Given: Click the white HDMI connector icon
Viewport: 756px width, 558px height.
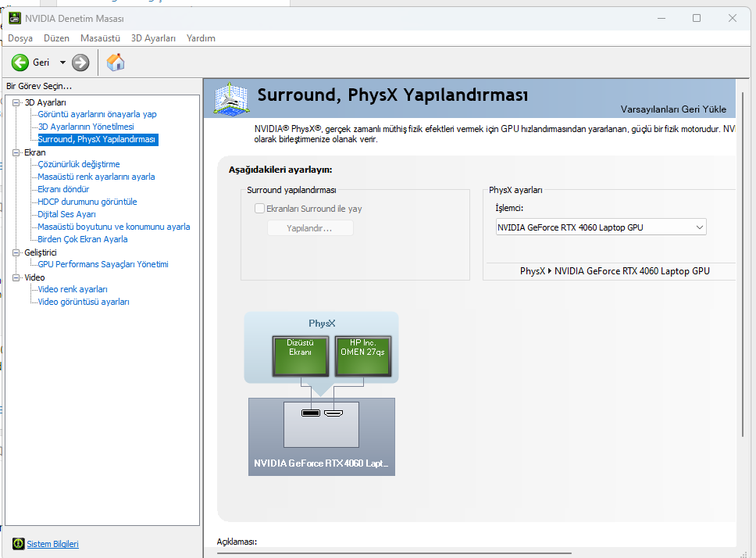Looking at the screenshot, I should (x=333, y=413).
